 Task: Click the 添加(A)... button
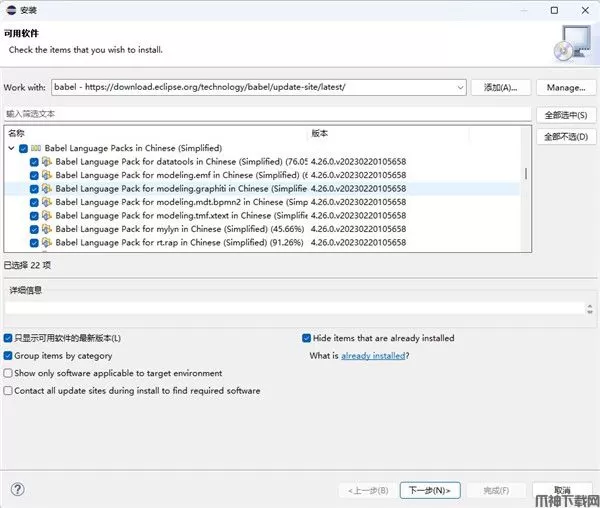[501, 88]
